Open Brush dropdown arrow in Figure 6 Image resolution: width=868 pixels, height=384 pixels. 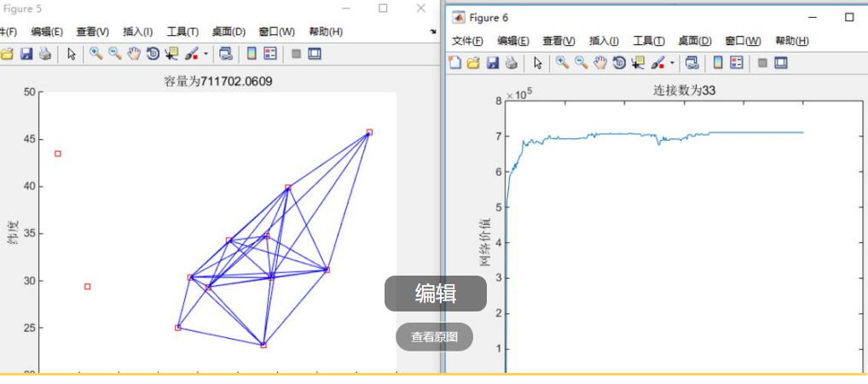pyautogui.click(x=672, y=63)
